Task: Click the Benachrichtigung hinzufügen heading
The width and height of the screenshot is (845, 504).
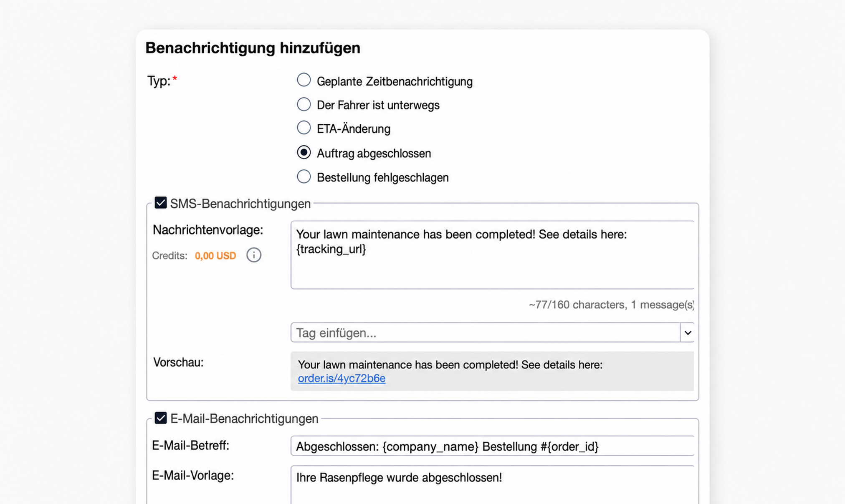Action: (x=253, y=48)
